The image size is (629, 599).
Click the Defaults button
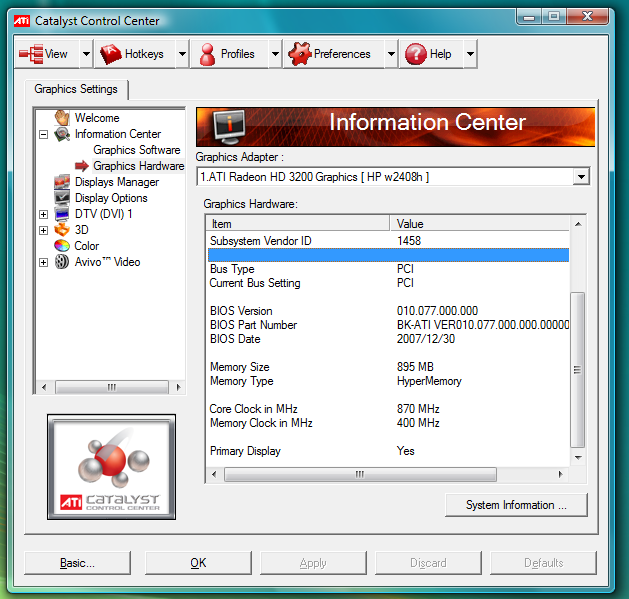click(x=543, y=563)
